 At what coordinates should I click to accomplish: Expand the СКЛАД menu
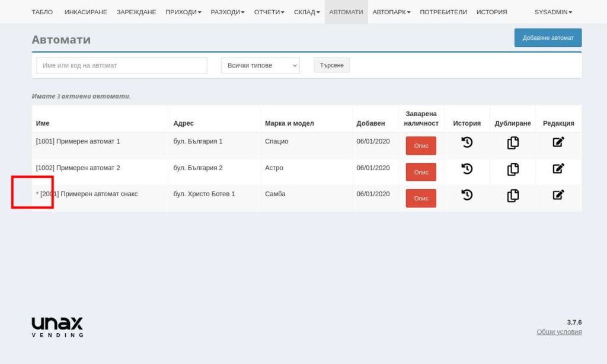[306, 12]
